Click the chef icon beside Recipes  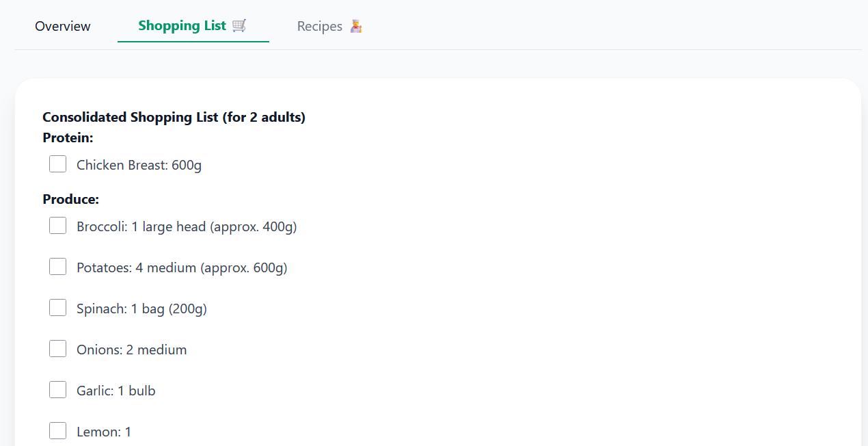coord(355,27)
